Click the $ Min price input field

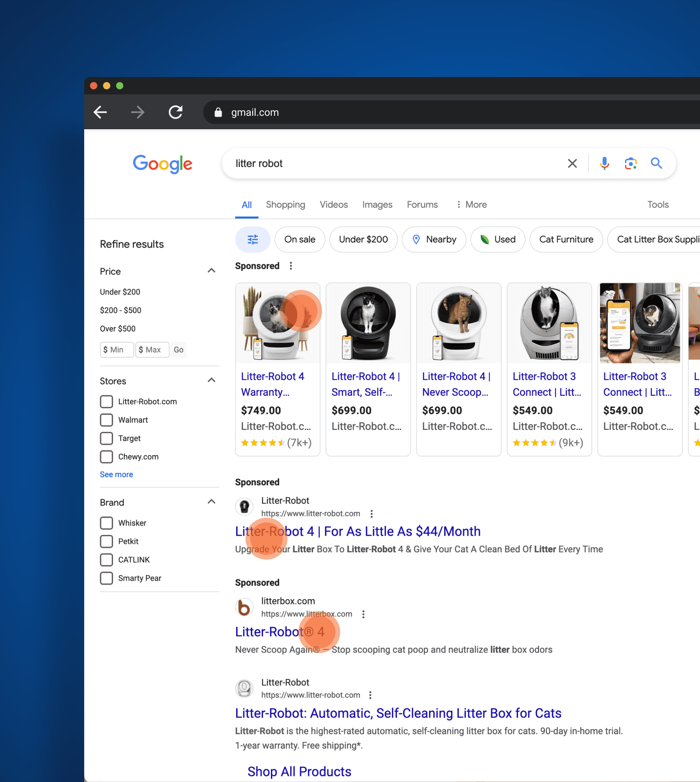coord(117,350)
